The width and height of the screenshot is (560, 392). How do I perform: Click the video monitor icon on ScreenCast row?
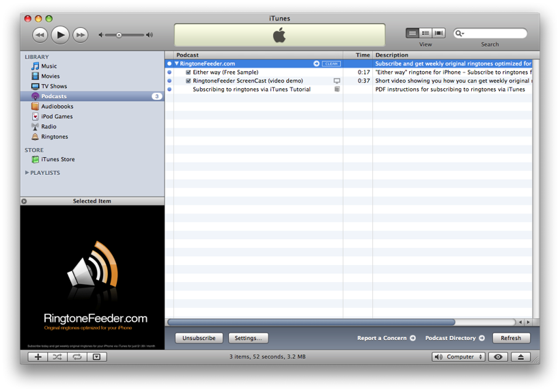[337, 81]
